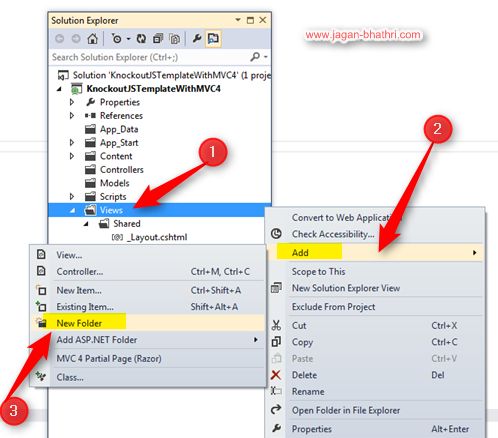Choose Rename from the context menu
The image size is (498, 438).
(x=375, y=391)
